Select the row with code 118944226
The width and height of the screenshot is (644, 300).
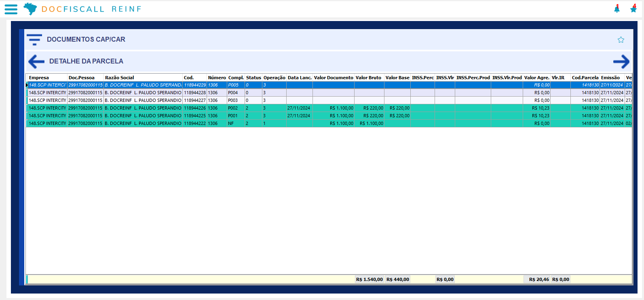(329, 108)
